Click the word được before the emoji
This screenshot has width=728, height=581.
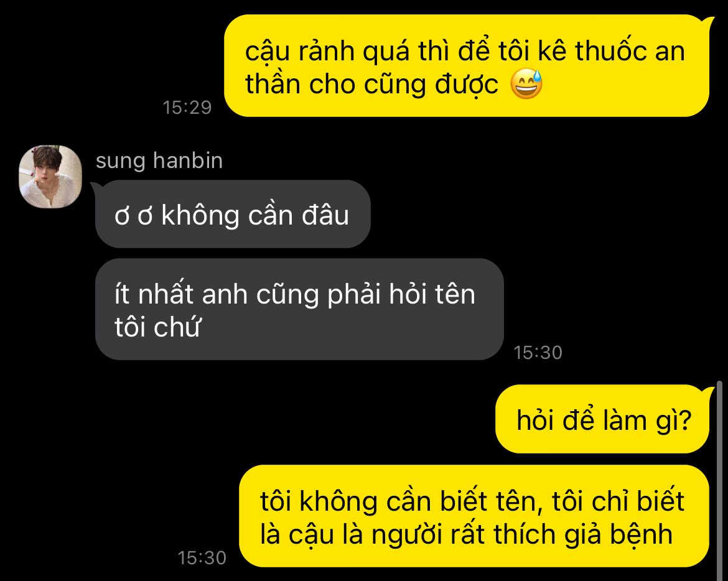click(467, 85)
